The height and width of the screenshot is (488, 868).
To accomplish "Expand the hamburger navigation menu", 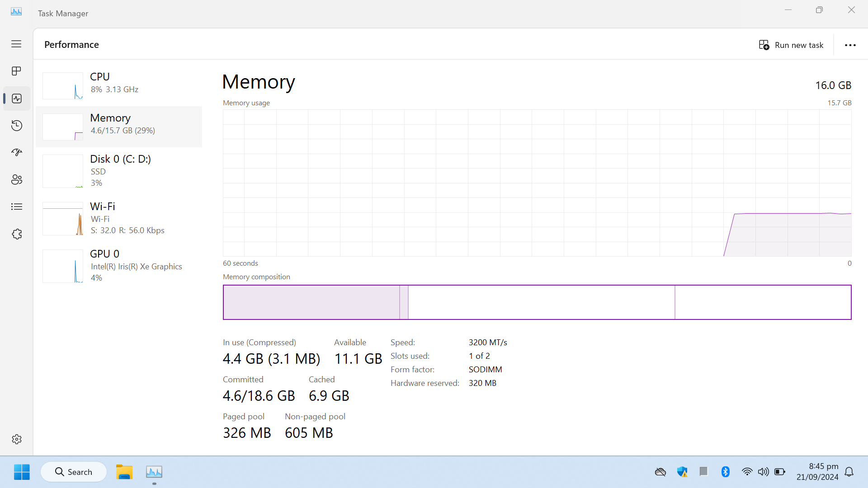I will point(16,44).
